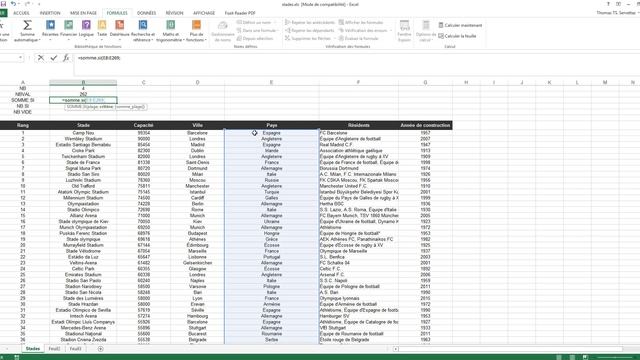
Task: Open Maths et trigonométrie functions
Action: coord(170,31)
